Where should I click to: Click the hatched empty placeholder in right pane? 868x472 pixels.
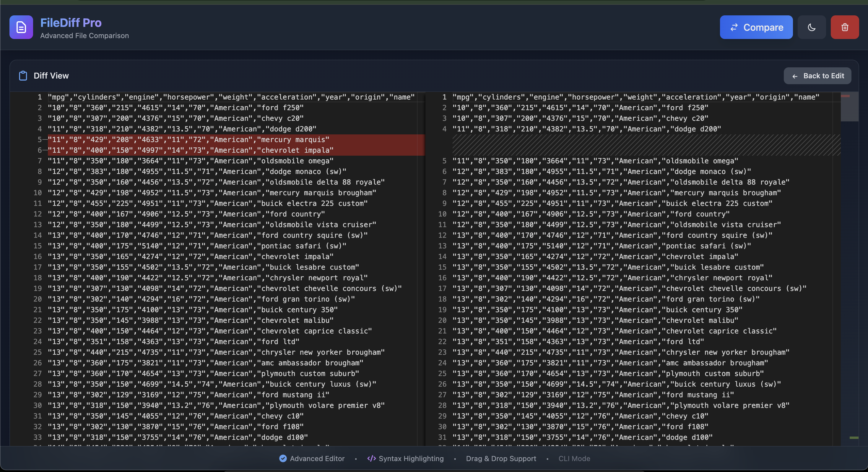pos(646,145)
